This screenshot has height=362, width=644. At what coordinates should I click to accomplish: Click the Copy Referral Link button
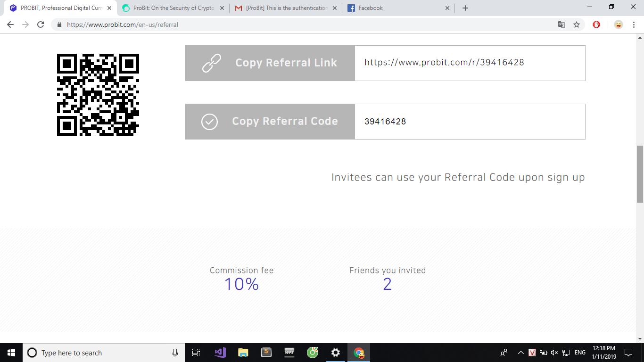(270, 63)
